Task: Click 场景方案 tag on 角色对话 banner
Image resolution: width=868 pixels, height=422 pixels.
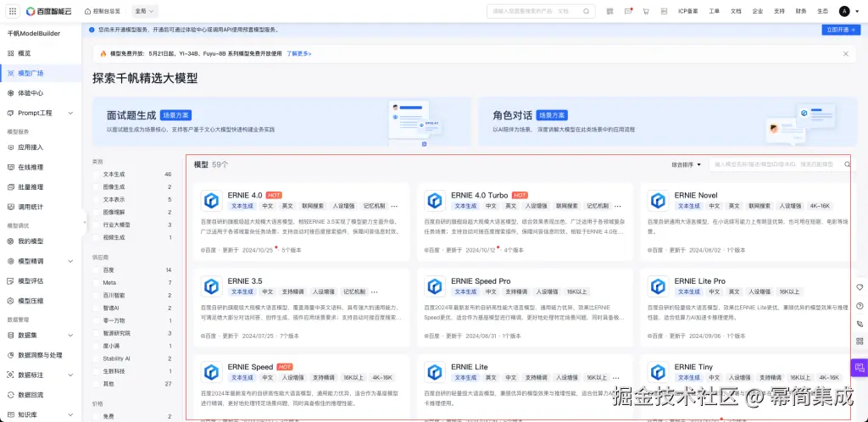Action: [x=552, y=115]
